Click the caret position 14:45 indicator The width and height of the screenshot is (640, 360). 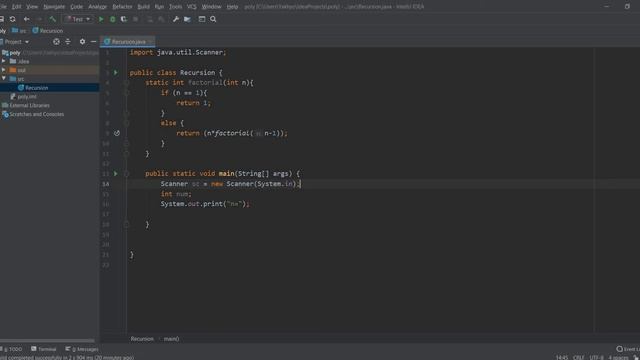pos(562,357)
